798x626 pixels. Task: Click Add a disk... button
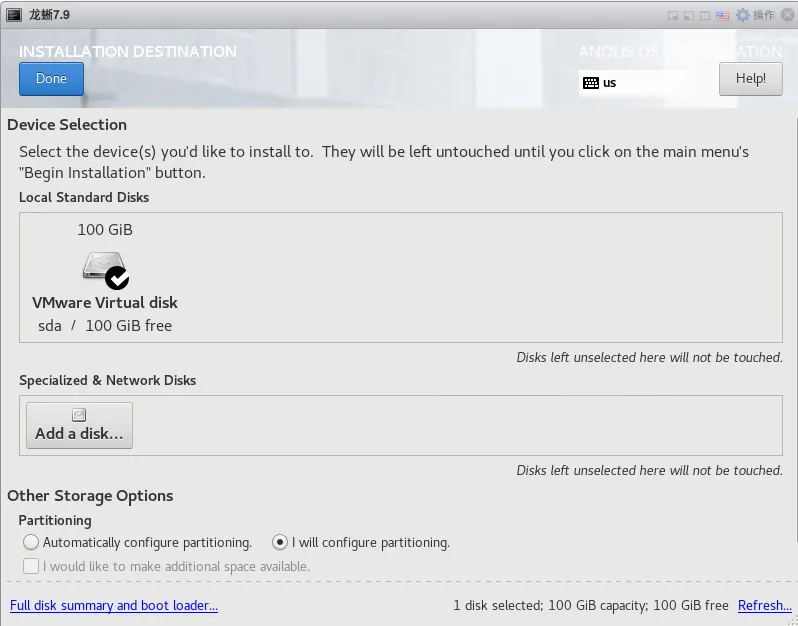pyautogui.click(x=79, y=425)
